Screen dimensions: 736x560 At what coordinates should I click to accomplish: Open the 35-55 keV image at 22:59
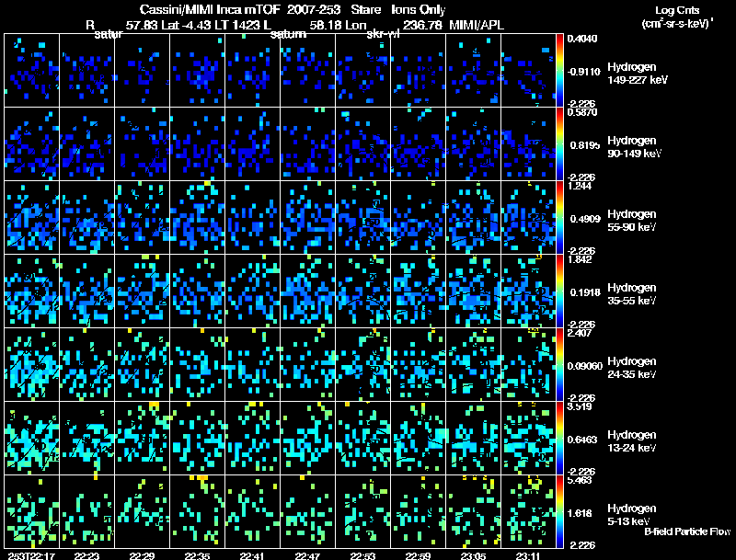[419, 291]
